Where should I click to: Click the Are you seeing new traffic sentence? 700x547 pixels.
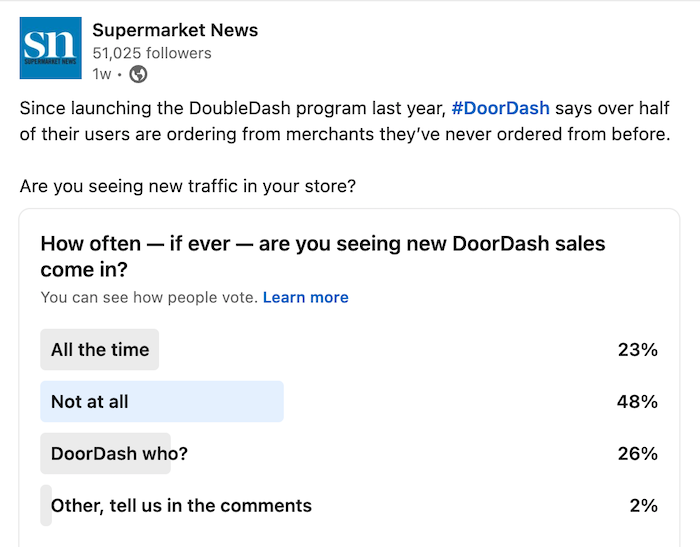[x=188, y=186]
